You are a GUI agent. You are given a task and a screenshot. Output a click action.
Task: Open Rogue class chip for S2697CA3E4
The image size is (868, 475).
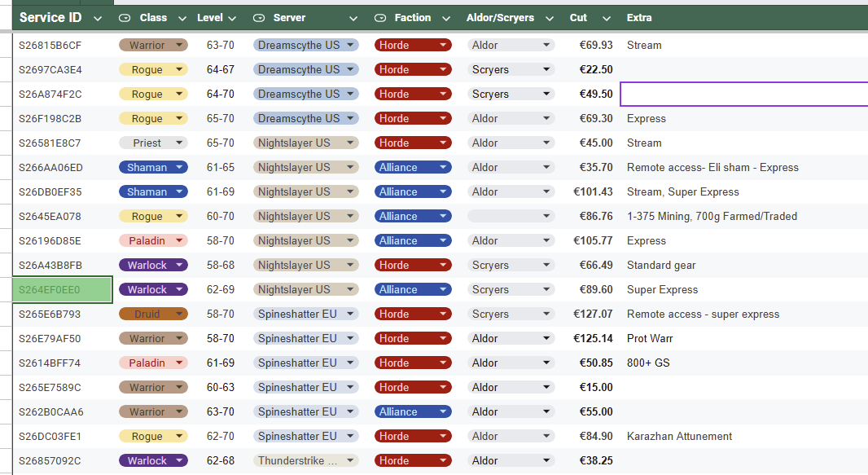(x=153, y=69)
